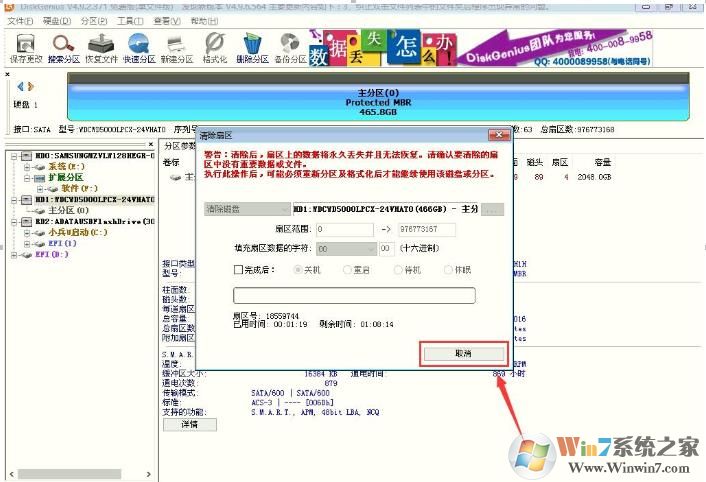Image resolution: width=706 pixels, height=482 pixels.
Task: Collapse the HD2 ADATA USB tree node
Action: pyautogui.click(x=14, y=221)
